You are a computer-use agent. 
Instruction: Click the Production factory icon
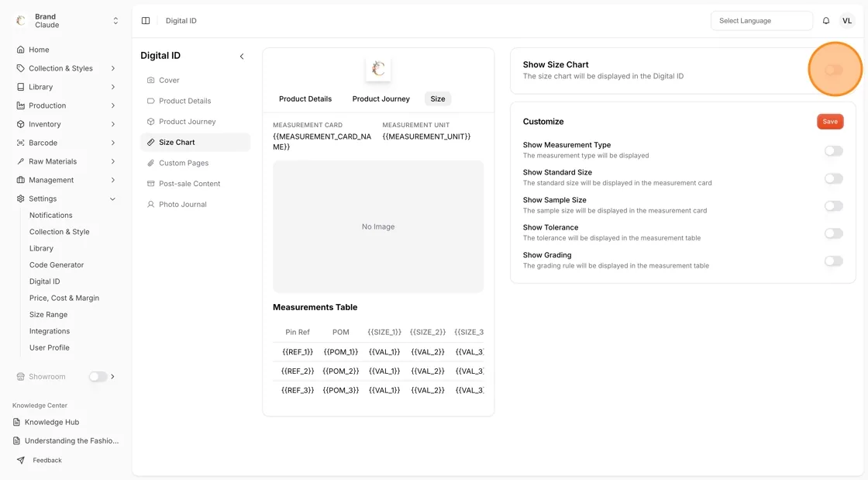[20, 105]
